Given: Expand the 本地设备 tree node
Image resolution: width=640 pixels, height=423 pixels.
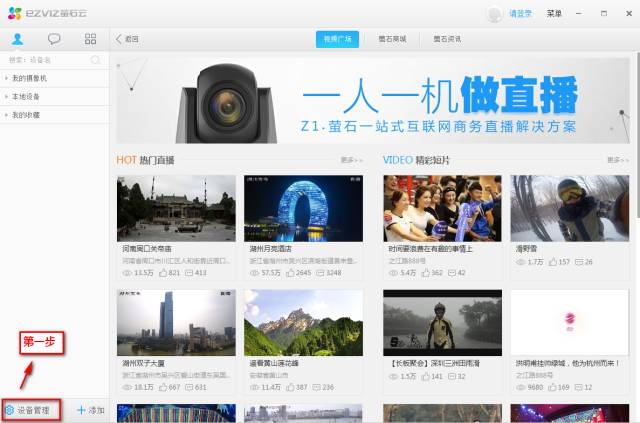Looking at the screenshot, I should pyautogui.click(x=6, y=96).
